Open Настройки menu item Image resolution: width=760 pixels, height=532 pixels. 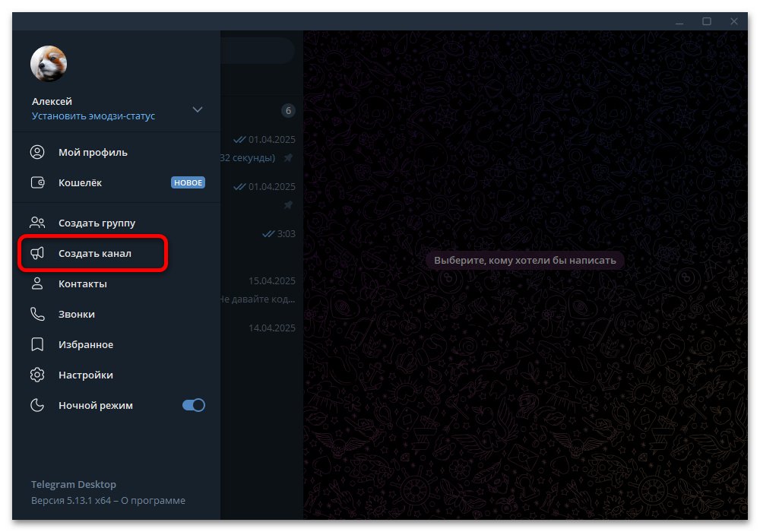click(116, 375)
